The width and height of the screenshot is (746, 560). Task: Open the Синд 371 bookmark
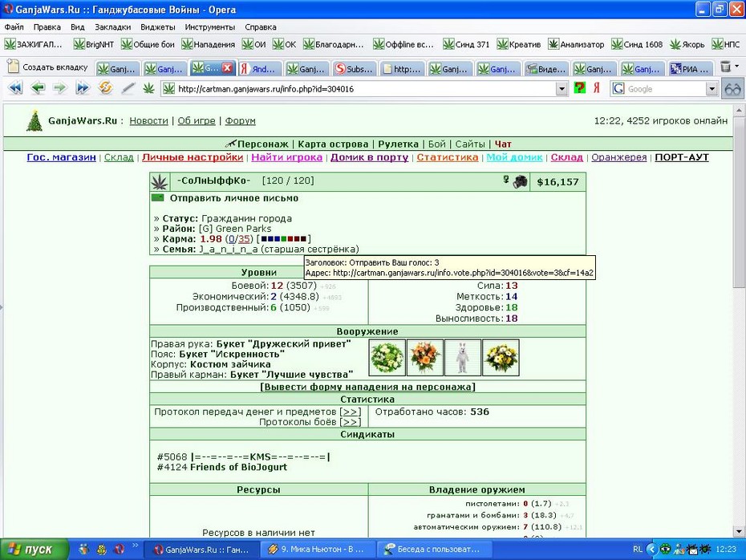coord(466,44)
